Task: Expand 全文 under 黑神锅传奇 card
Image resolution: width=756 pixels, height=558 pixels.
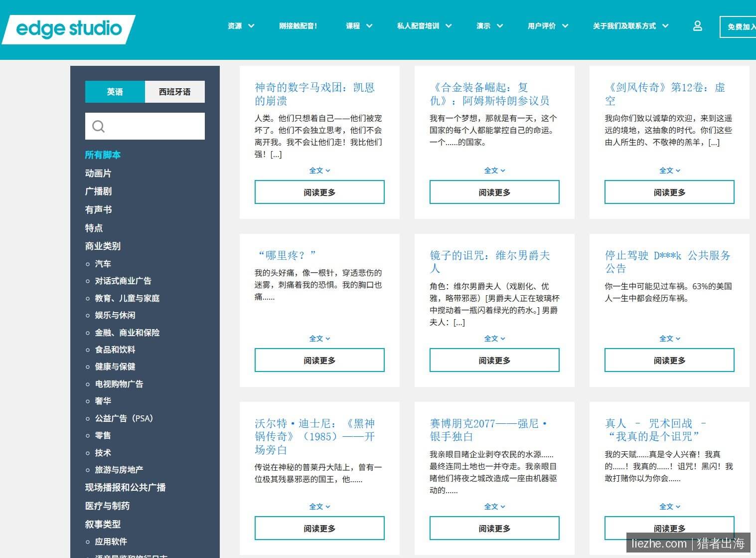Action: coord(319,507)
